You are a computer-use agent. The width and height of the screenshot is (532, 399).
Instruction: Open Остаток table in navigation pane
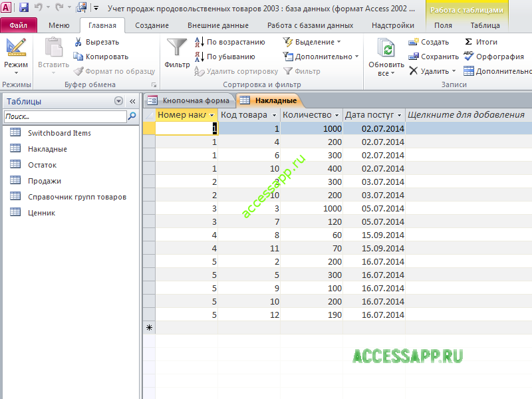[x=42, y=165]
